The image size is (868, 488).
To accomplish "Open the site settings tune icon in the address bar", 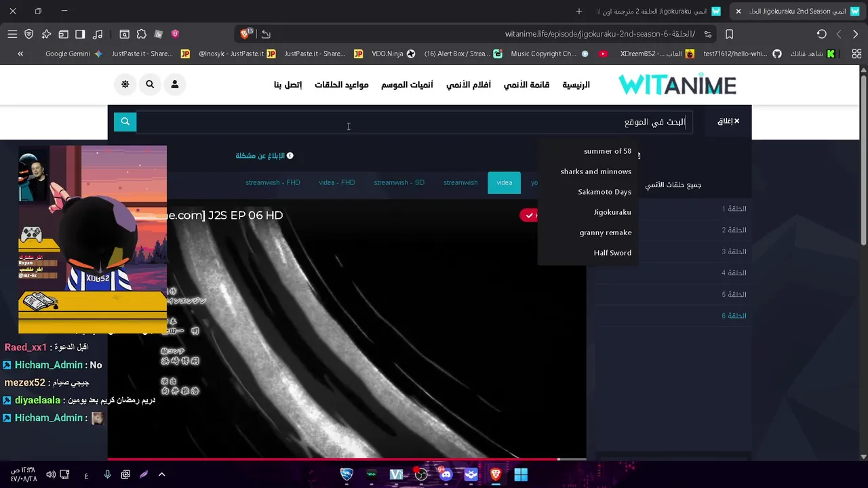I will tap(707, 34).
